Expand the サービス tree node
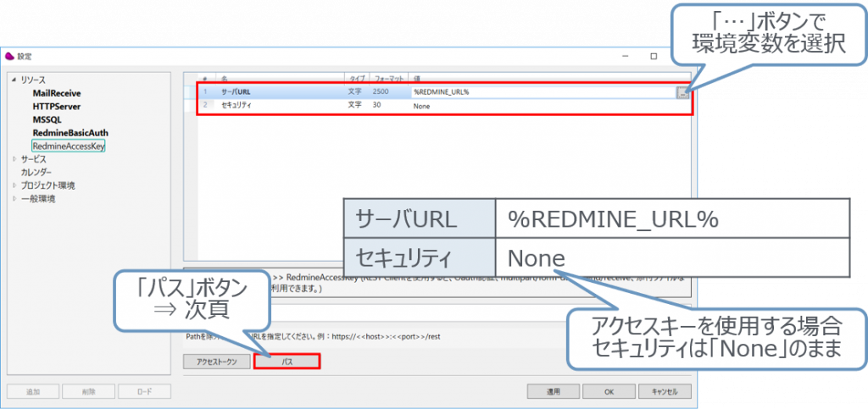 14,159
